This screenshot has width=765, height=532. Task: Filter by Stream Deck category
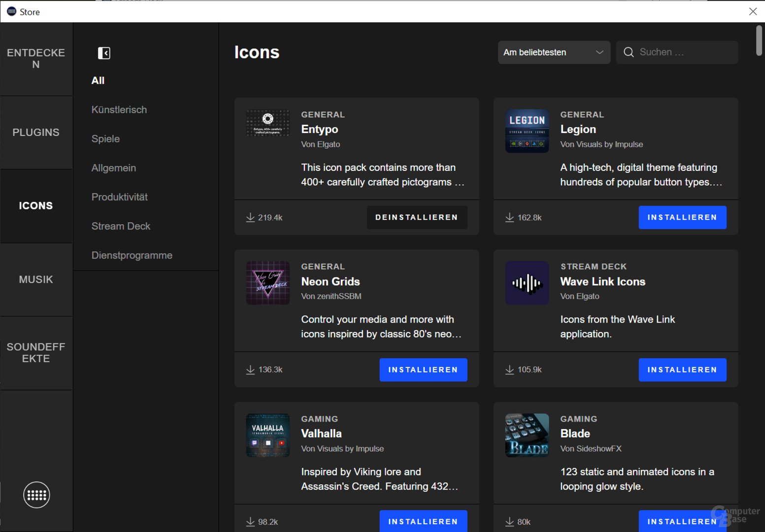[121, 226]
